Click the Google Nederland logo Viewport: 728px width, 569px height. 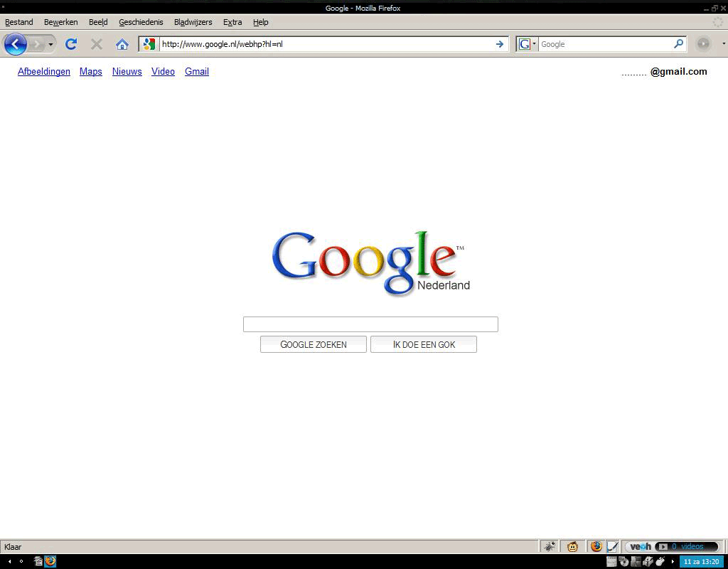tap(370, 263)
